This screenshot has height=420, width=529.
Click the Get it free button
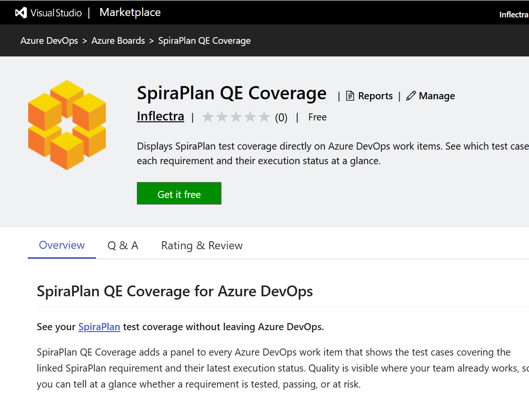tap(179, 193)
